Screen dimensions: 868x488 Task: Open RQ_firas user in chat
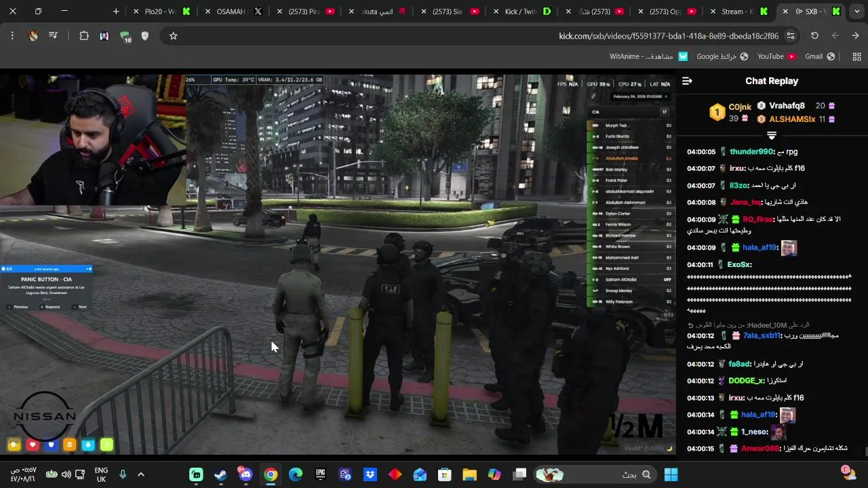tap(757, 220)
